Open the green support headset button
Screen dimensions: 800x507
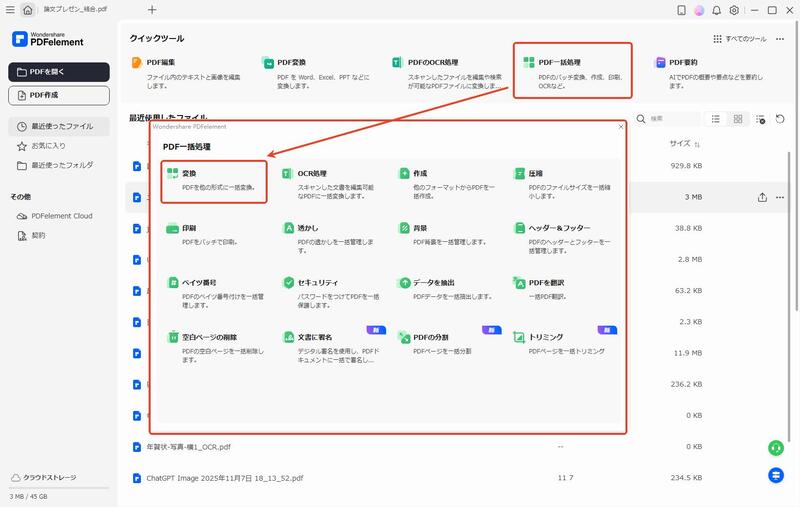coord(776,448)
